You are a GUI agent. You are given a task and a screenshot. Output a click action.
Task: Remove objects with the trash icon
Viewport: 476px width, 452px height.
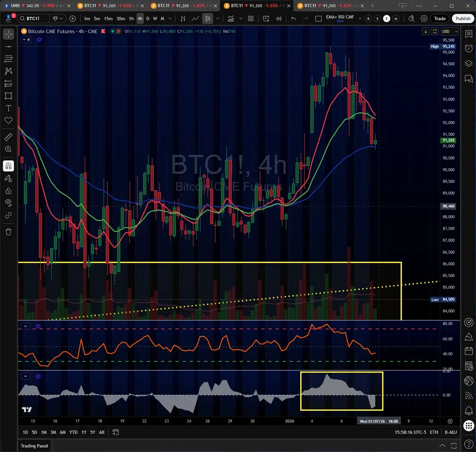pos(8,232)
